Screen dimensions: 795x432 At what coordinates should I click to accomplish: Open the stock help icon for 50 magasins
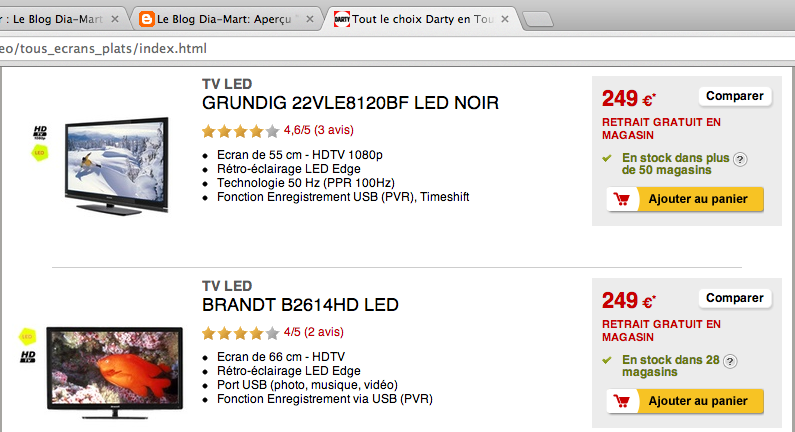click(740, 160)
